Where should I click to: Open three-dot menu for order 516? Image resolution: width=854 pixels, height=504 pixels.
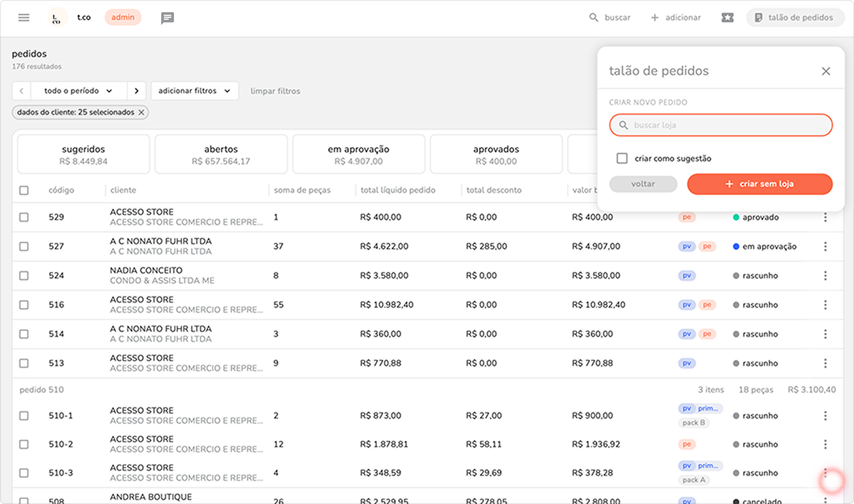[x=825, y=305]
